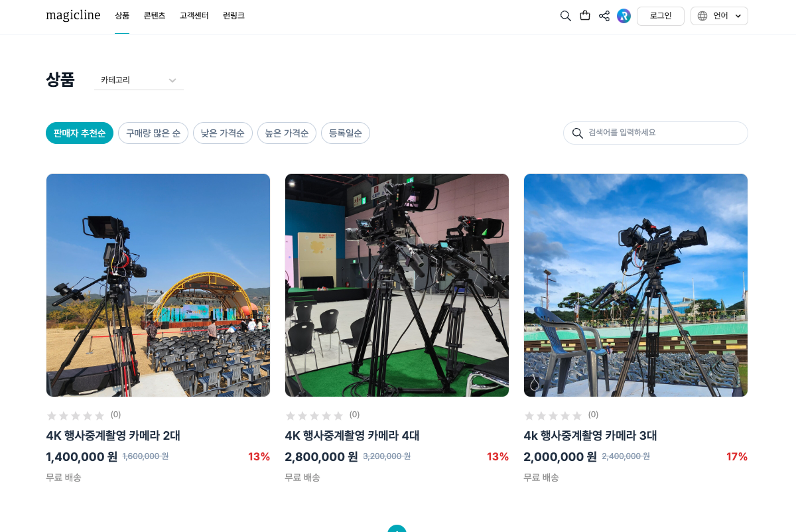796x532 pixels.
Task: Click the (0) review count of 카메라 4대
Action: [354, 415]
